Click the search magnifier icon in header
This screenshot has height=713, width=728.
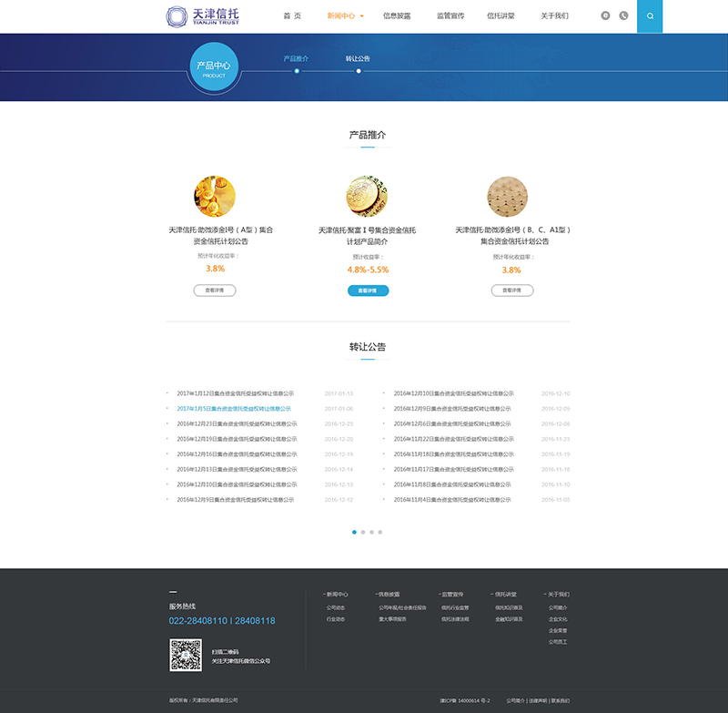coord(650,16)
